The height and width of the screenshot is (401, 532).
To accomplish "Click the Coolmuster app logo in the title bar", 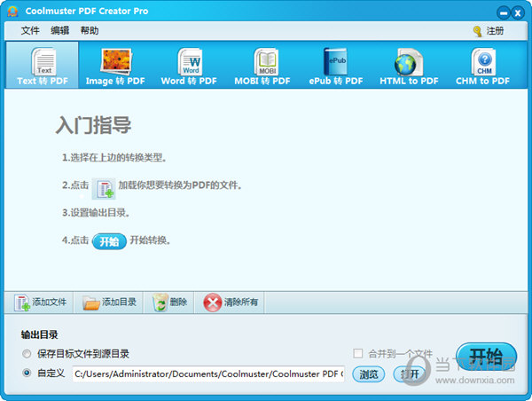I will pos(12,12).
